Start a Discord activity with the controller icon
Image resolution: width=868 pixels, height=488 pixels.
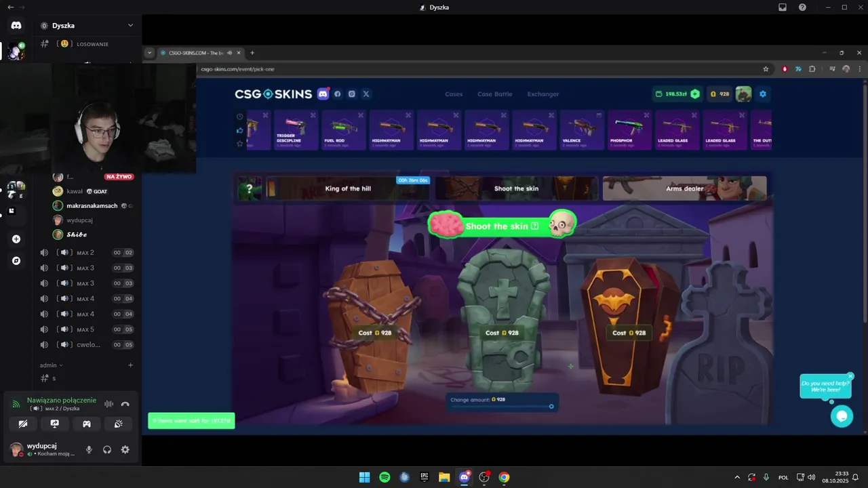coord(86,424)
